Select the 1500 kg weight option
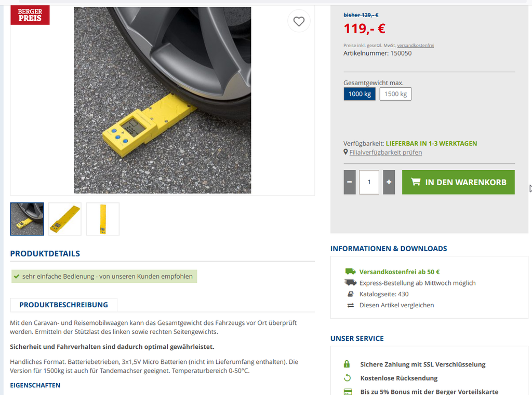 pyautogui.click(x=395, y=94)
